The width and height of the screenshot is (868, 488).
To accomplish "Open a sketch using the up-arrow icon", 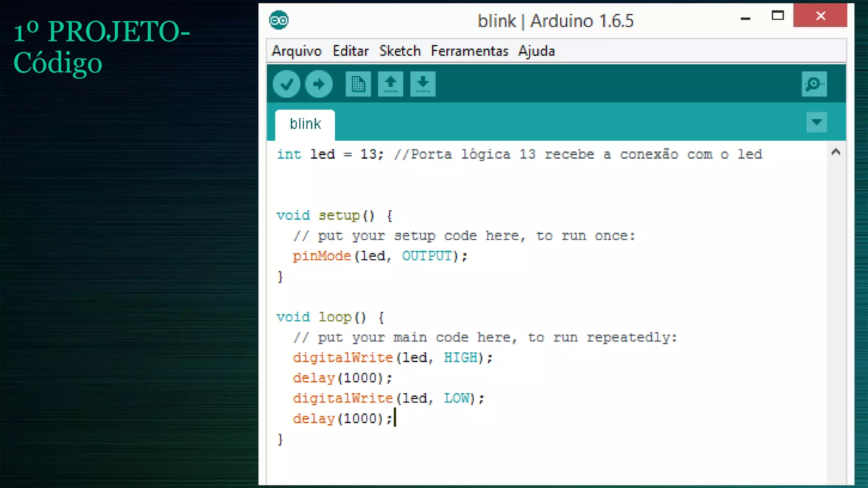I will click(390, 84).
